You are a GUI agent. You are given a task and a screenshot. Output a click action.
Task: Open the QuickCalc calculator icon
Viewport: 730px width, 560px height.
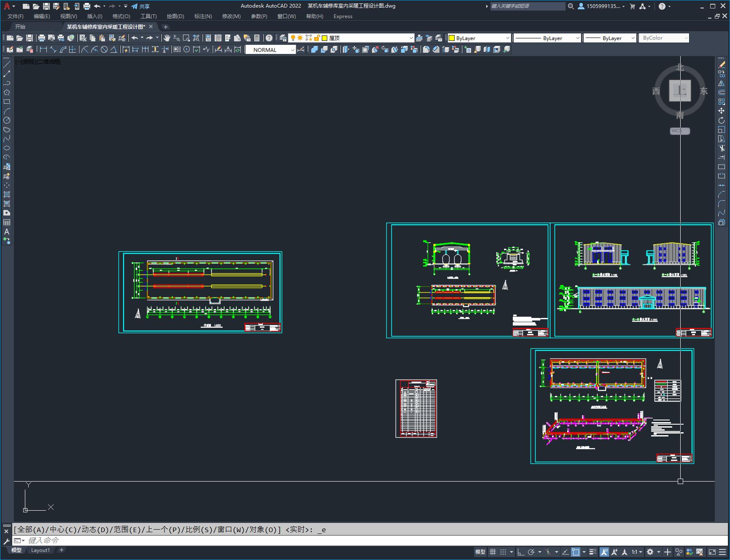[257, 38]
